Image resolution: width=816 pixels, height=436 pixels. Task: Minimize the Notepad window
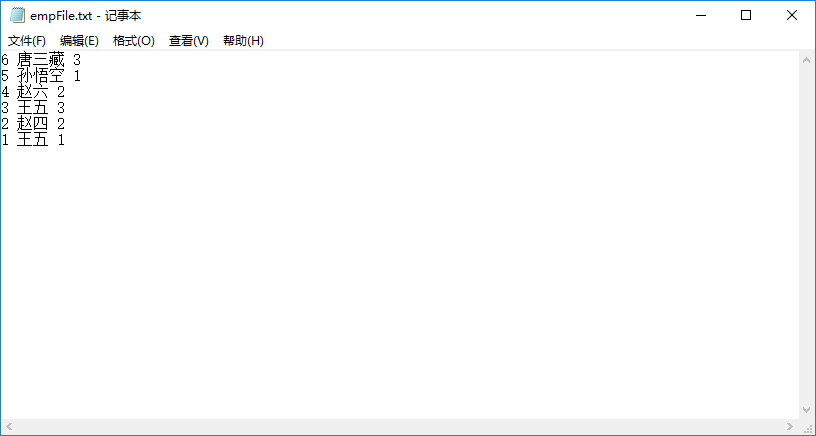point(700,16)
